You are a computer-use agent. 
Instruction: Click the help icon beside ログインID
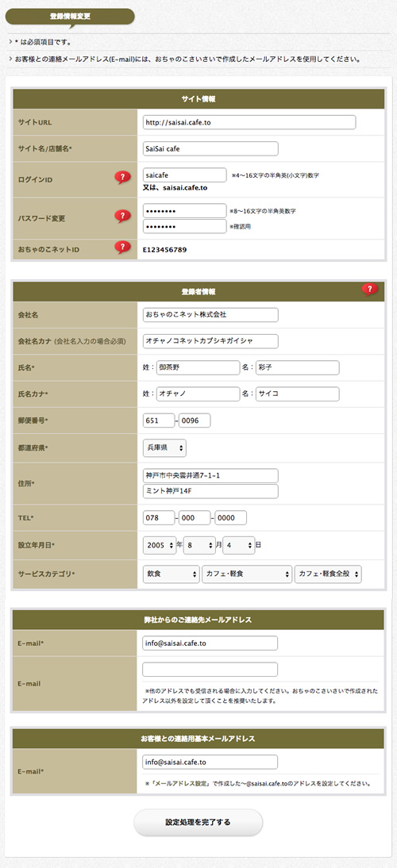pos(122,178)
